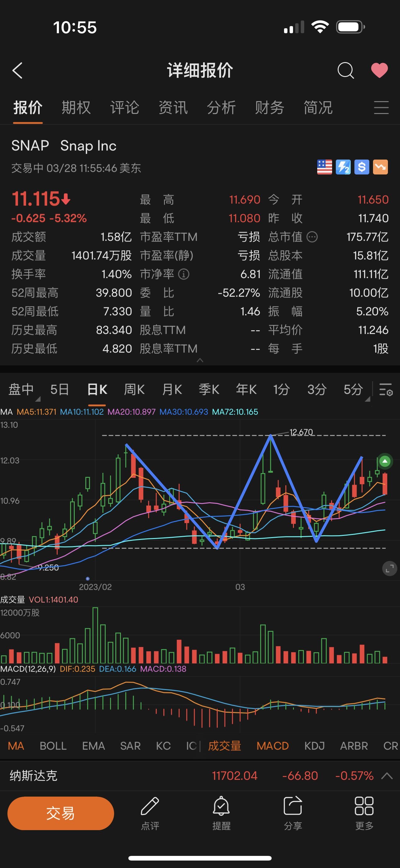Select the 日K chart period
The height and width of the screenshot is (868, 400).
click(x=97, y=390)
